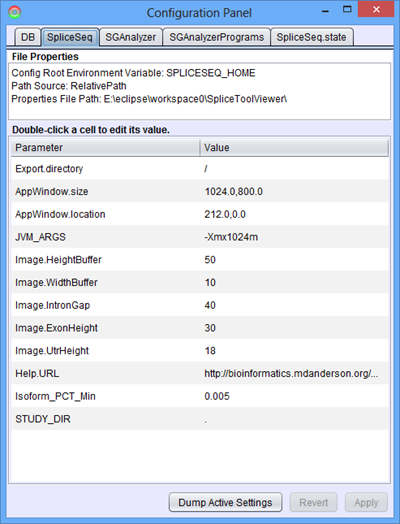This screenshot has width=400, height=524.
Task: Open the SGAnalyzer tab
Action: point(131,37)
